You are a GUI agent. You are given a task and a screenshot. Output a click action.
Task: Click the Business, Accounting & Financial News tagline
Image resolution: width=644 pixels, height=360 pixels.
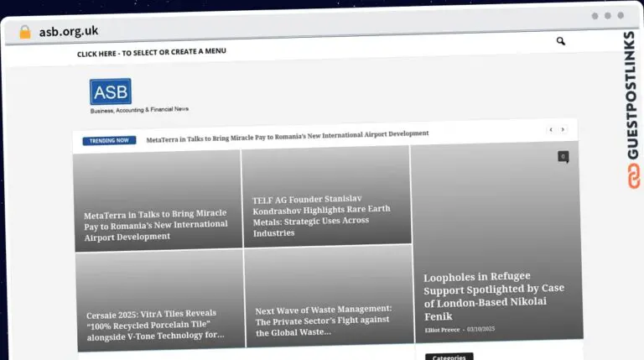tap(139, 110)
